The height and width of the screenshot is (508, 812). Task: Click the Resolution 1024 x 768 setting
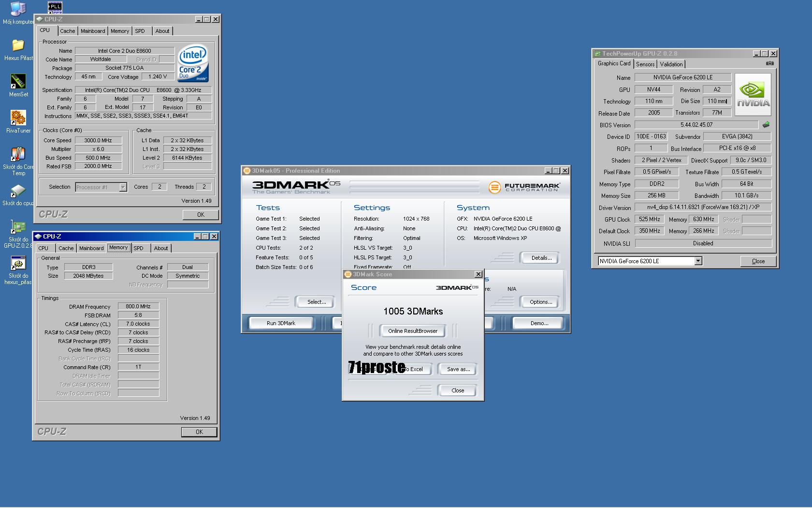[x=416, y=219]
